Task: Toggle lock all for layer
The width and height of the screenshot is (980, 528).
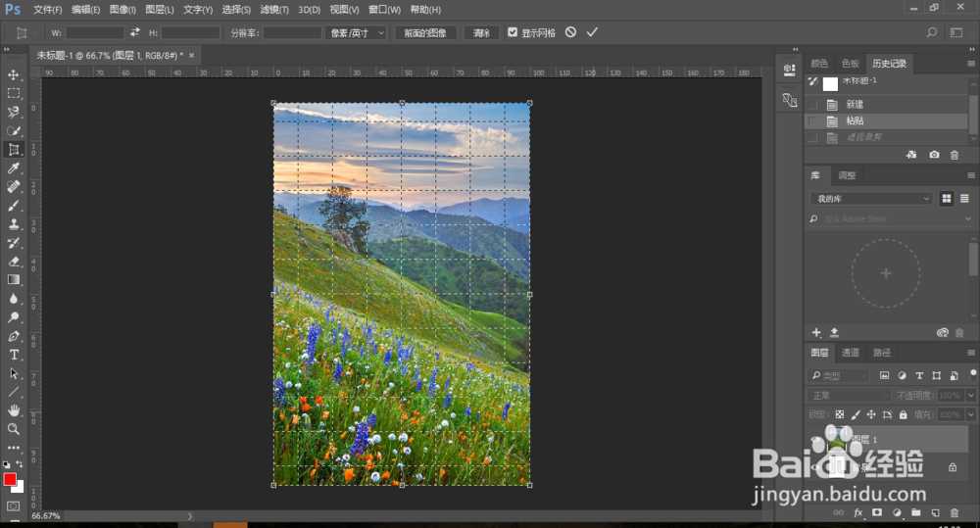Action: tap(904, 414)
